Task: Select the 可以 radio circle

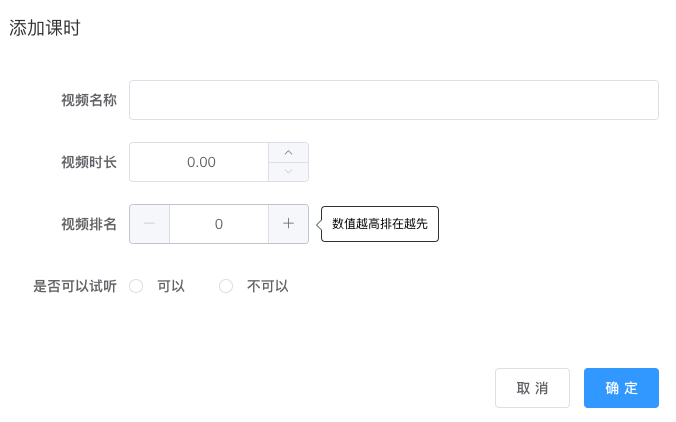Action: click(136, 286)
